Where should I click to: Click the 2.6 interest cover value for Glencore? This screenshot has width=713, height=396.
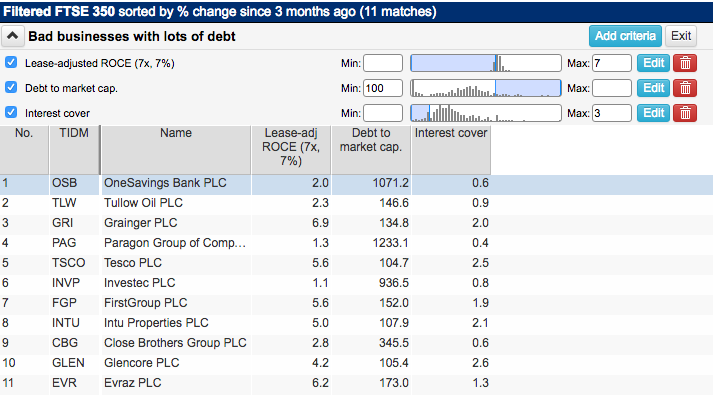[x=480, y=363]
